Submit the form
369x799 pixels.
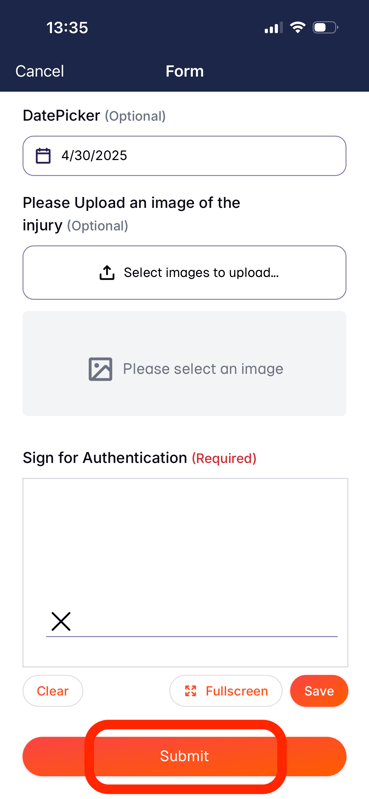tap(184, 756)
